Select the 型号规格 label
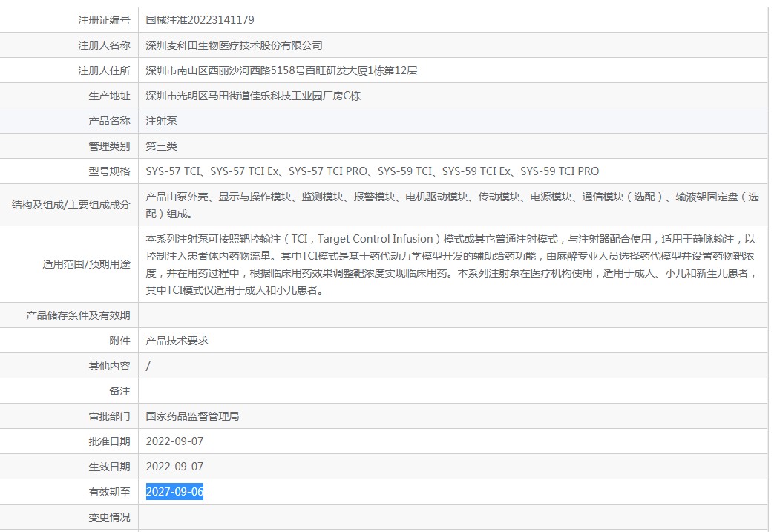Image resolution: width=777 pixels, height=532 pixels. (110, 171)
